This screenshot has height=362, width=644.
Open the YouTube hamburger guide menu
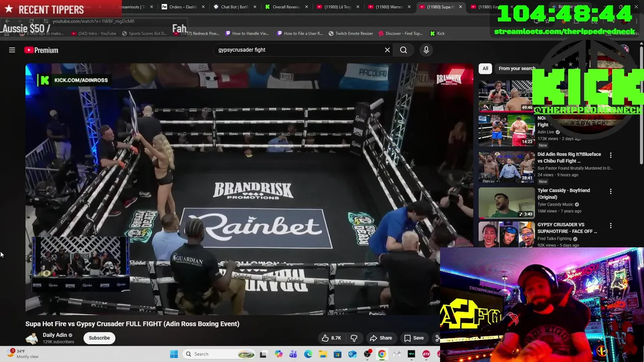(12, 50)
